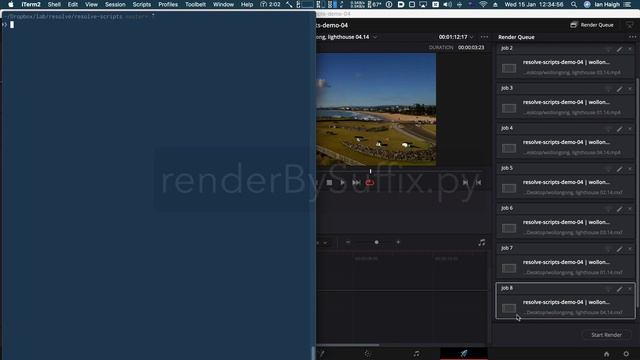This screenshot has width=640, height=360.
Task: Edit Job 7 with its pencil icon
Action: (x=620, y=249)
